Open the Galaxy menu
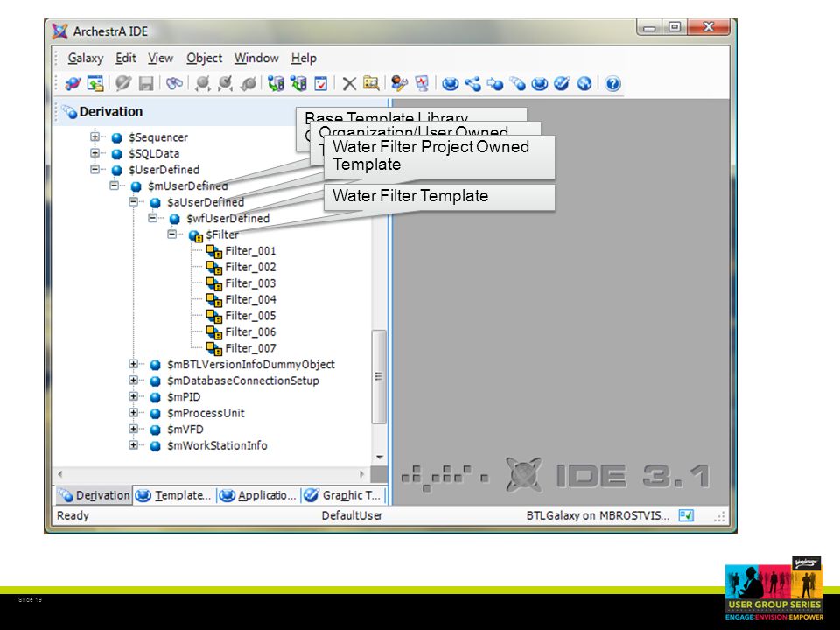This screenshot has height=630, width=840. pos(85,58)
